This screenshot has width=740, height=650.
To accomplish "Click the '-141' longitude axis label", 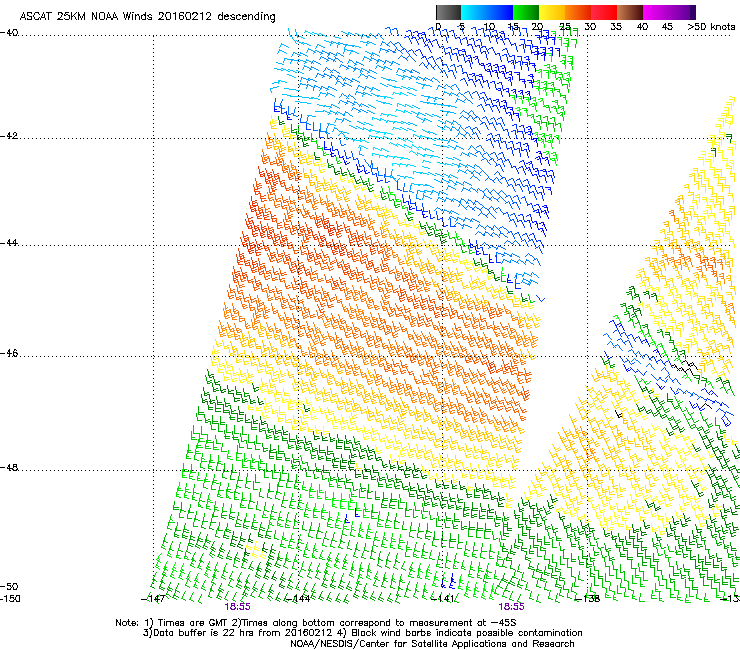I will click(x=443, y=599).
